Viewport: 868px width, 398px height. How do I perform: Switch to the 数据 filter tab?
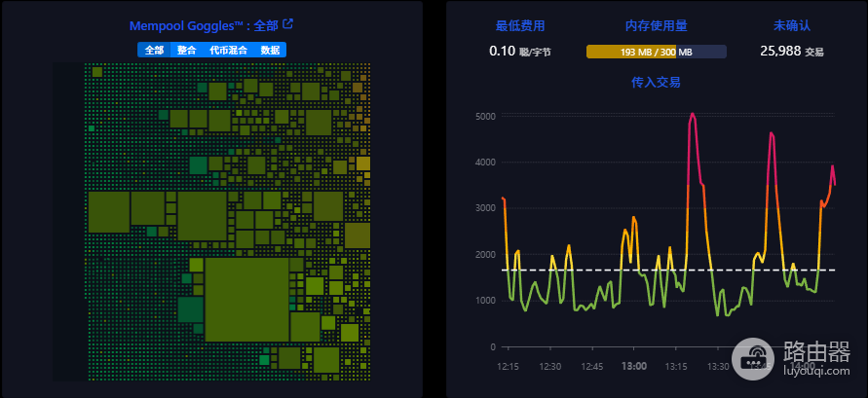[x=270, y=50]
